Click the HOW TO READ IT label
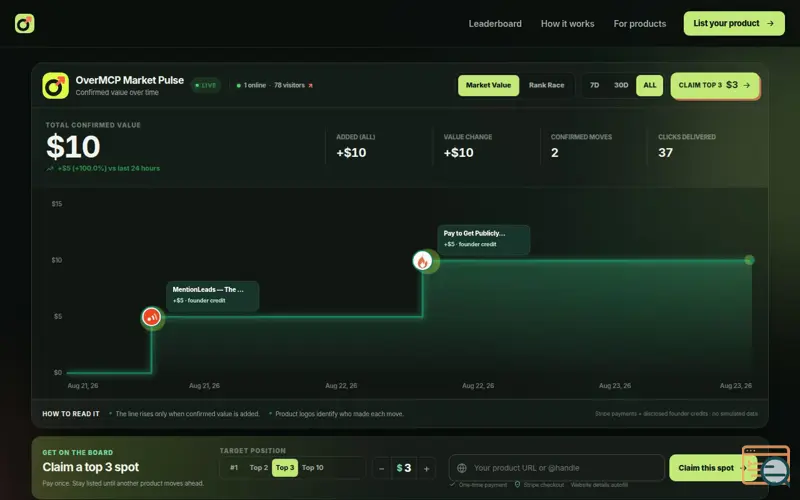Screen dimensions: 800x500 coord(71,414)
